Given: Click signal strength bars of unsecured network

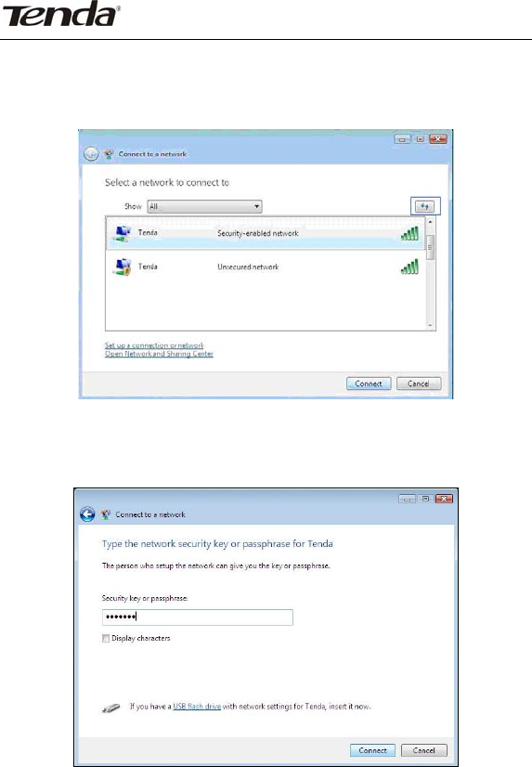Looking at the screenshot, I should coord(409,267).
